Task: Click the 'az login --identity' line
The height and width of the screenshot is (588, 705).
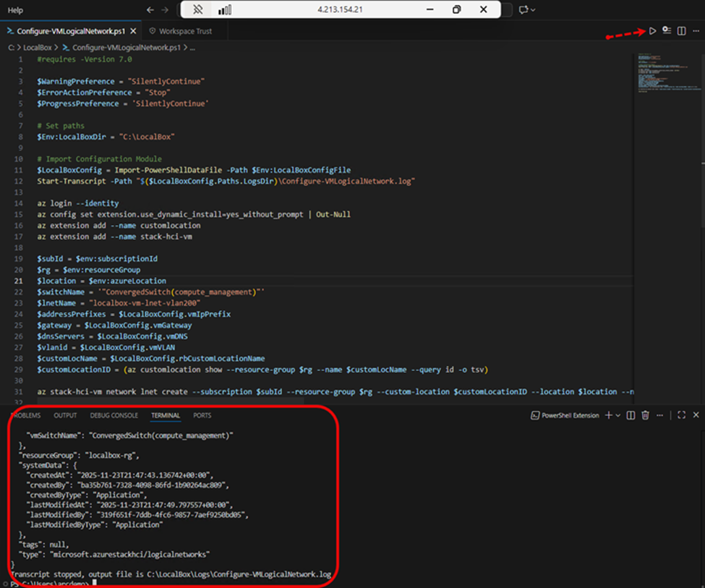Action: pos(78,203)
